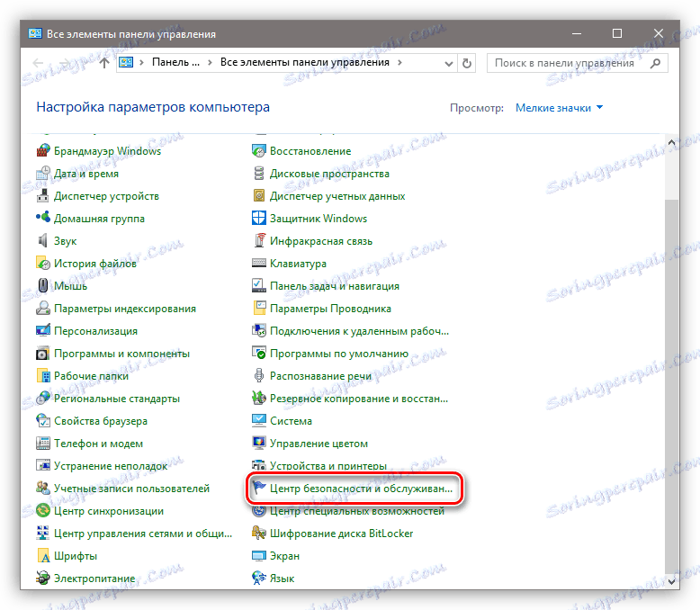Viewport: 700px width, 610px height.
Task: Open the Региональные стандарты globe icon
Action: pos(43,399)
